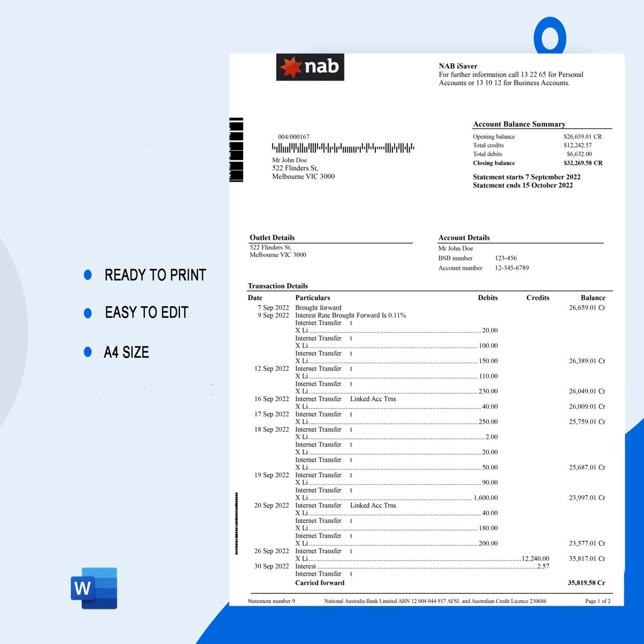Screen dimensions: 644x644
Task: Click the '12 Sep 2022' date
Action: [x=272, y=369]
